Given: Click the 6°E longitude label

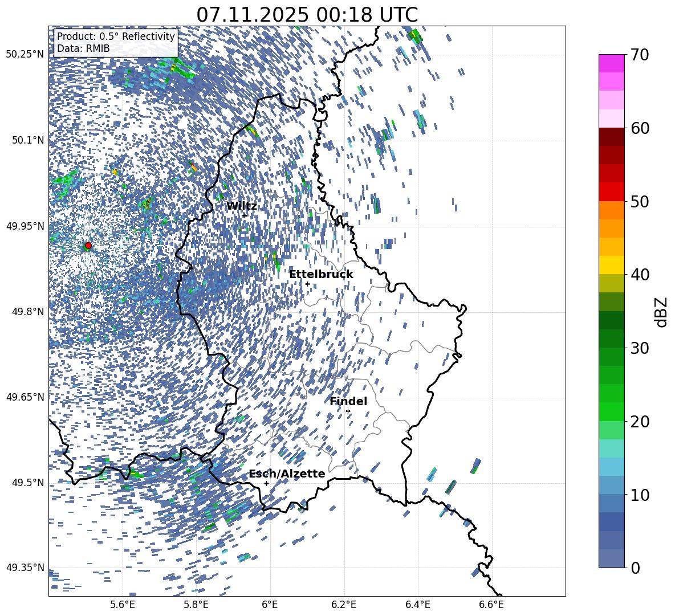Looking at the screenshot, I should point(270,605).
